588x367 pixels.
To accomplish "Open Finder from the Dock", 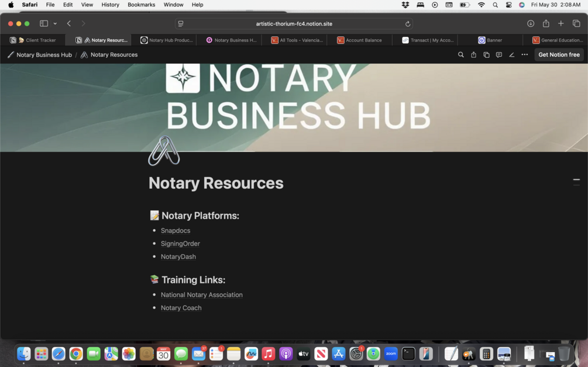I will coord(23,354).
